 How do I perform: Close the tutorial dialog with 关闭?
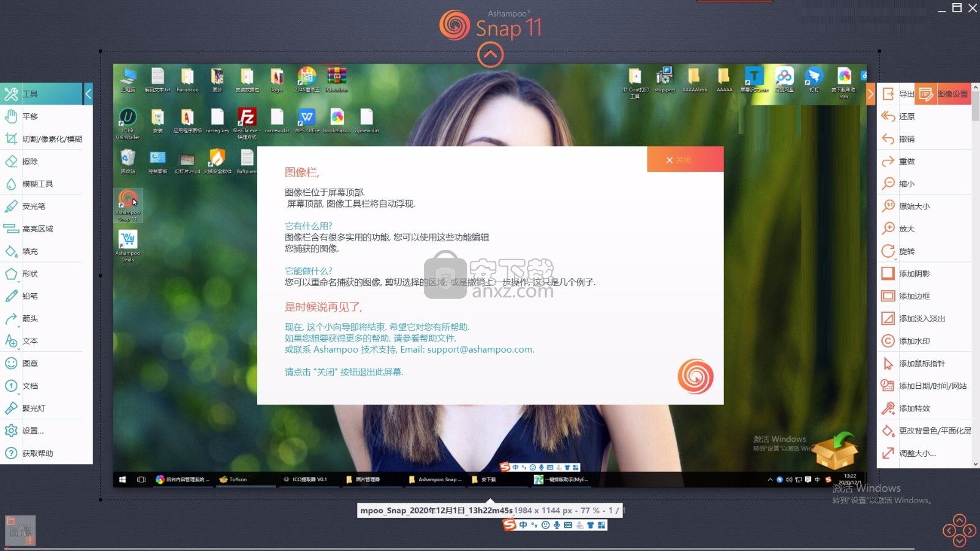[685, 160]
